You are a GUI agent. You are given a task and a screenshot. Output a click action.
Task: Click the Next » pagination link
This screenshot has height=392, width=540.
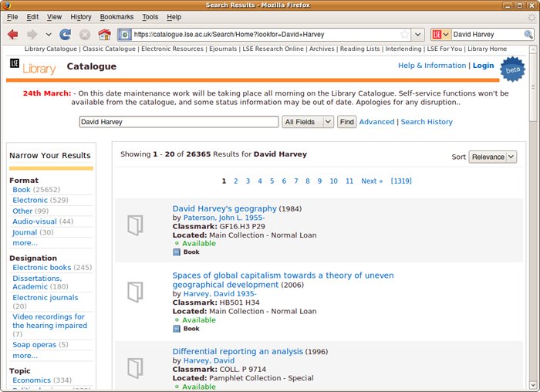point(372,181)
